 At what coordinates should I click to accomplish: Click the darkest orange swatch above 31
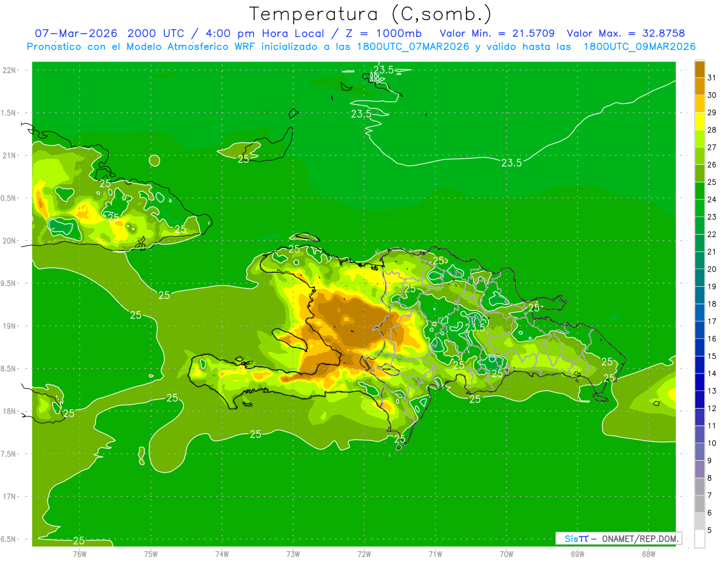click(699, 69)
